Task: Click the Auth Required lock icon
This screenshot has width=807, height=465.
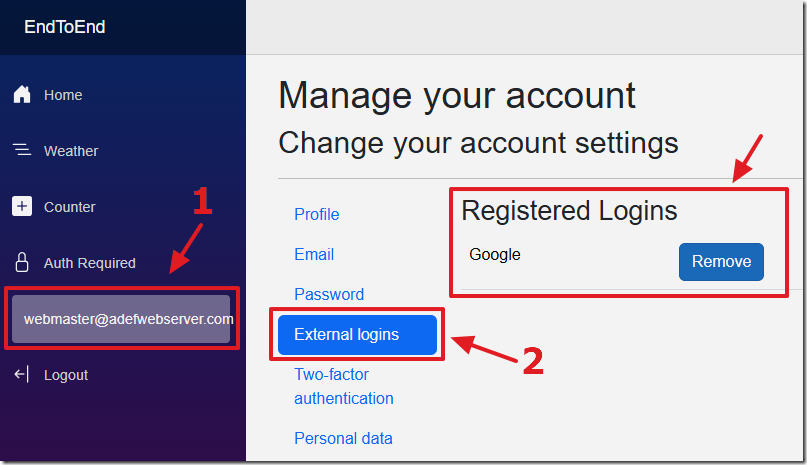Action: (x=22, y=262)
